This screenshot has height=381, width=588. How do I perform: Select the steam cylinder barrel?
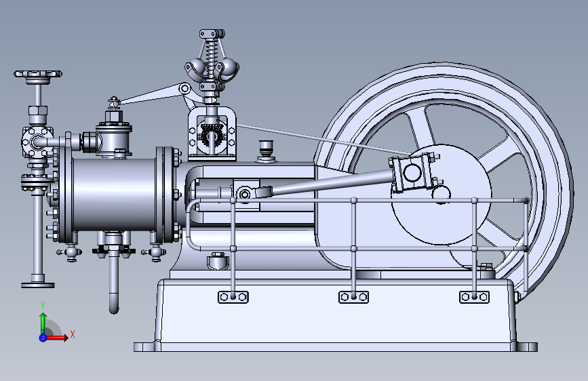tap(114, 195)
